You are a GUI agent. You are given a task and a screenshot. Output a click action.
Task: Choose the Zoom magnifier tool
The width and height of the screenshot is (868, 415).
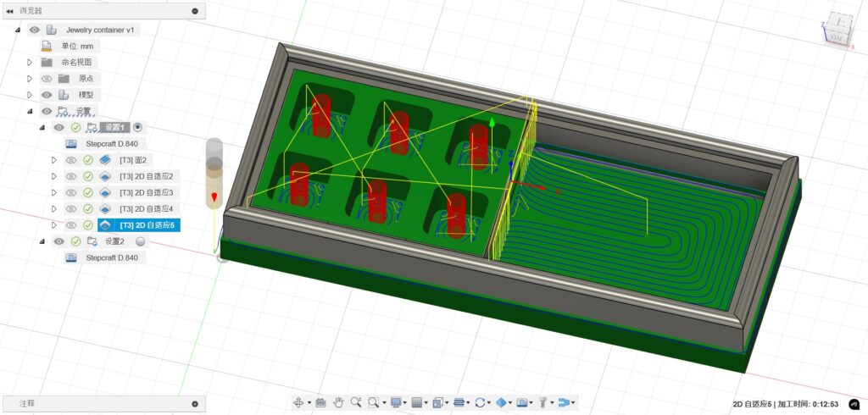tap(356, 403)
